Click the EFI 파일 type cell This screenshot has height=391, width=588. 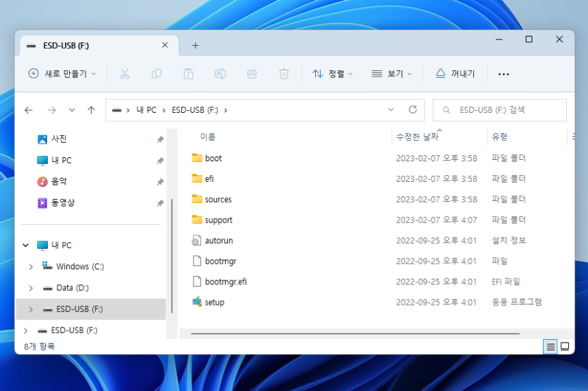click(x=505, y=282)
